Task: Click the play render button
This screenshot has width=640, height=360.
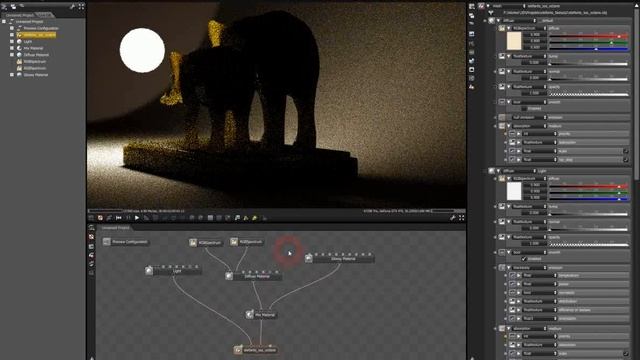Action: [x=137, y=218]
